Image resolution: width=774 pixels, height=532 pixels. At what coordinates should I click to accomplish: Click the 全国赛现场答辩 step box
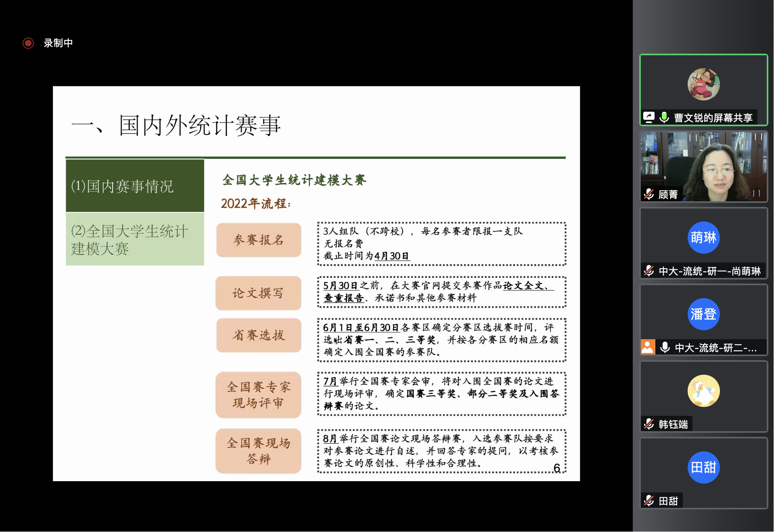click(258, 451)
